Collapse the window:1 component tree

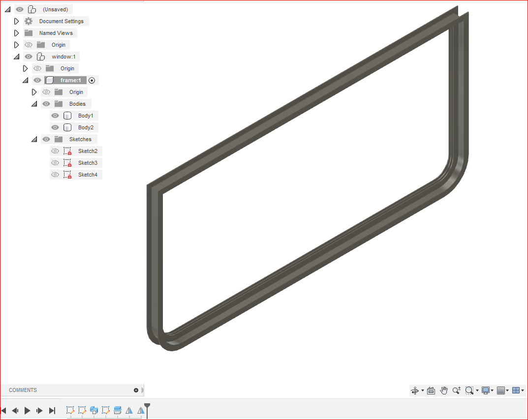click(x=17, y=57)
